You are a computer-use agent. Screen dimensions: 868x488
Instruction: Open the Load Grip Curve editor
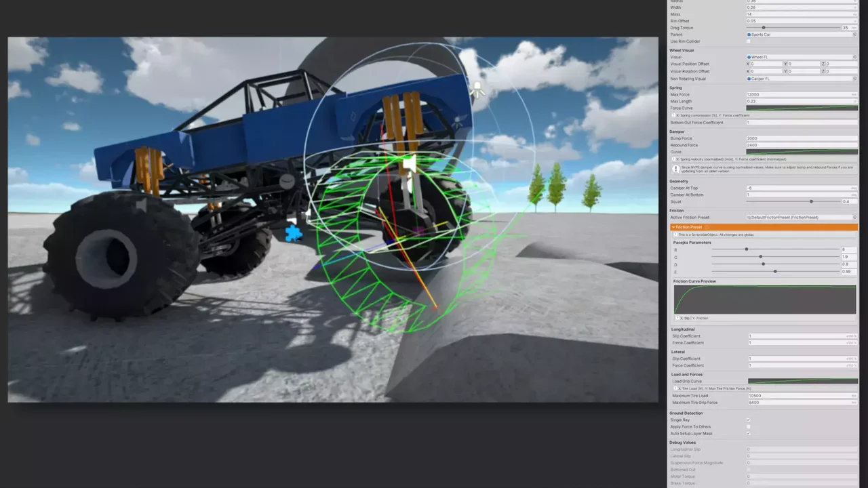click(x=802, y=381)
